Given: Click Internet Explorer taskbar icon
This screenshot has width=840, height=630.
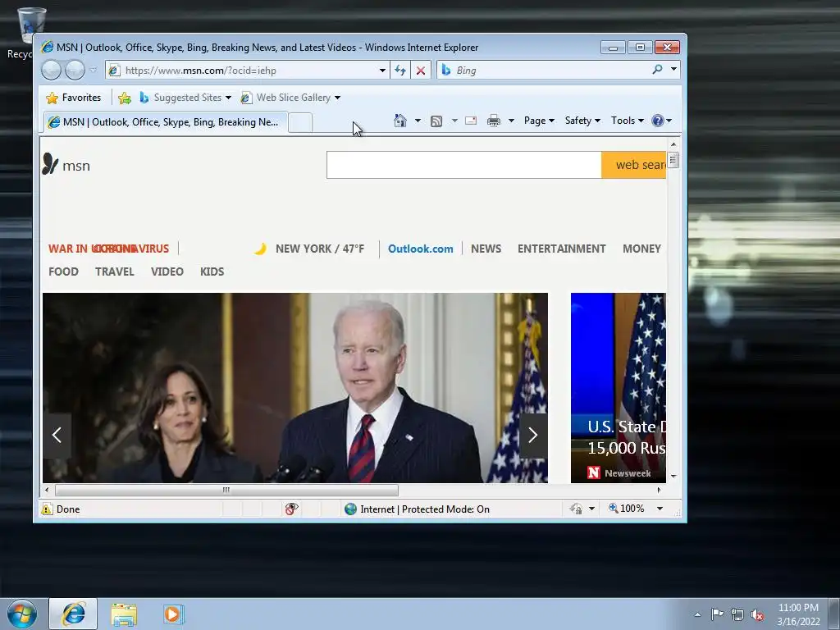Looking at the screenshot, I should point(73,614).
